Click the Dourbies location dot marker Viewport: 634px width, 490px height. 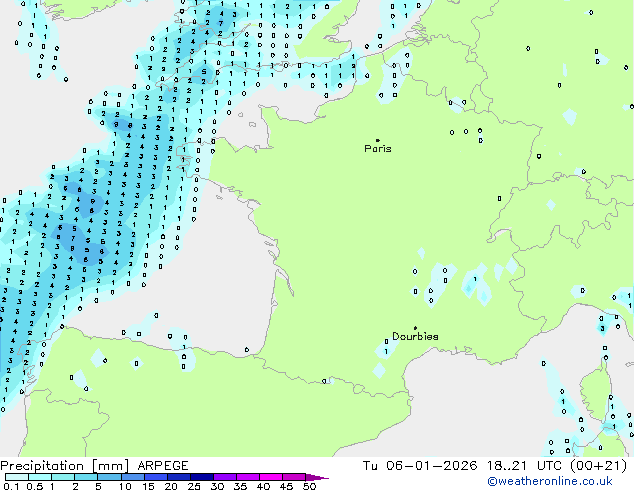[415, 328]
